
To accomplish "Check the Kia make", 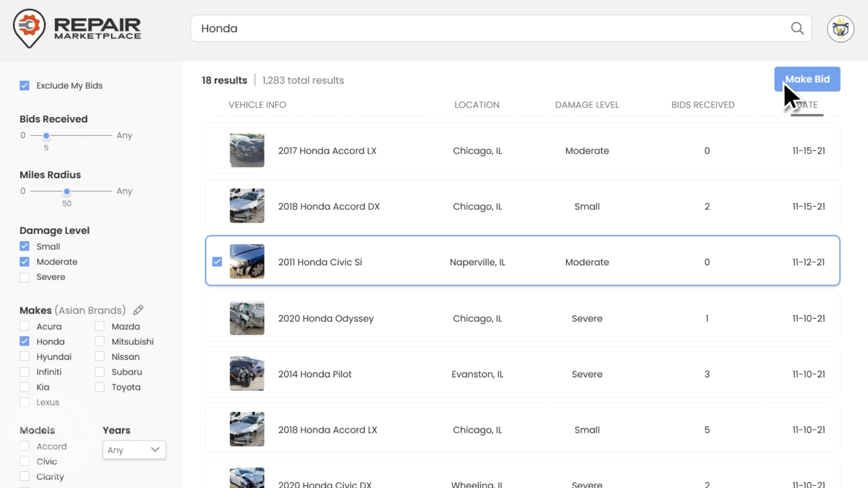I will (24, 387).
